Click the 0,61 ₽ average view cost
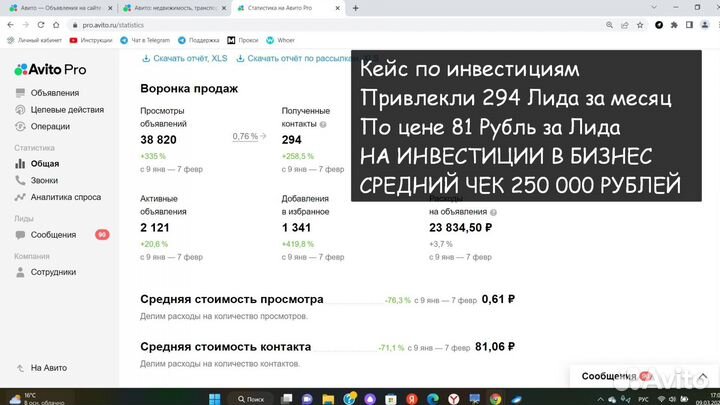This screenshot has height=405, width=720. pos(498,299)
